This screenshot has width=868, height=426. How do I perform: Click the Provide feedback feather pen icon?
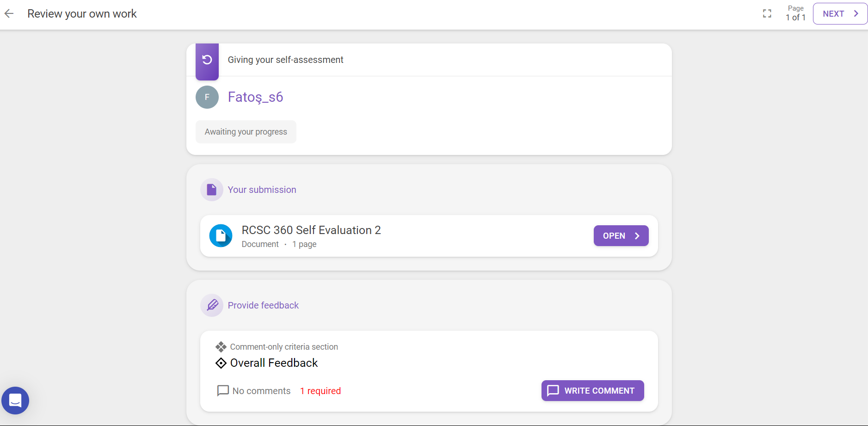[x=212, y=305]
